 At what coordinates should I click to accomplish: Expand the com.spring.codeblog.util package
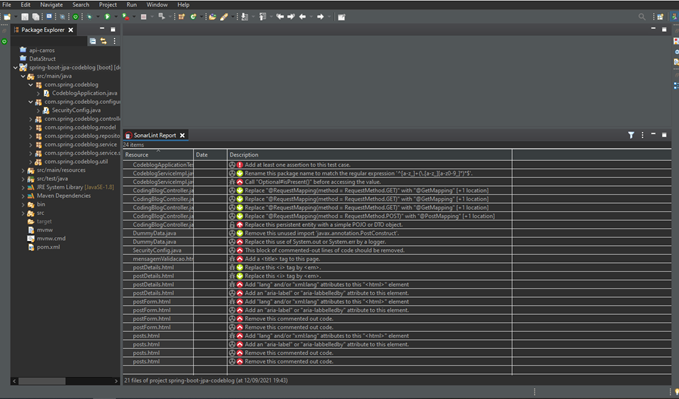(x=31, y=162)
